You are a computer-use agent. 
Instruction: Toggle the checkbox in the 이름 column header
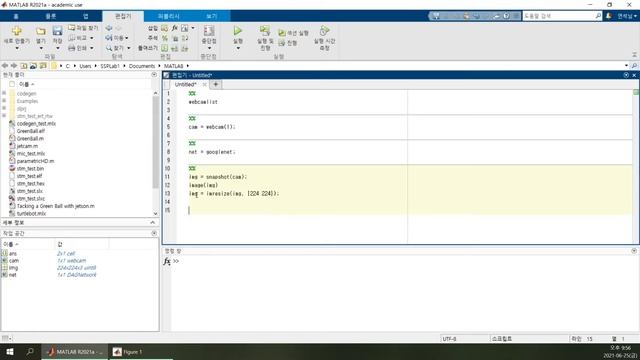tap(12, 84)
